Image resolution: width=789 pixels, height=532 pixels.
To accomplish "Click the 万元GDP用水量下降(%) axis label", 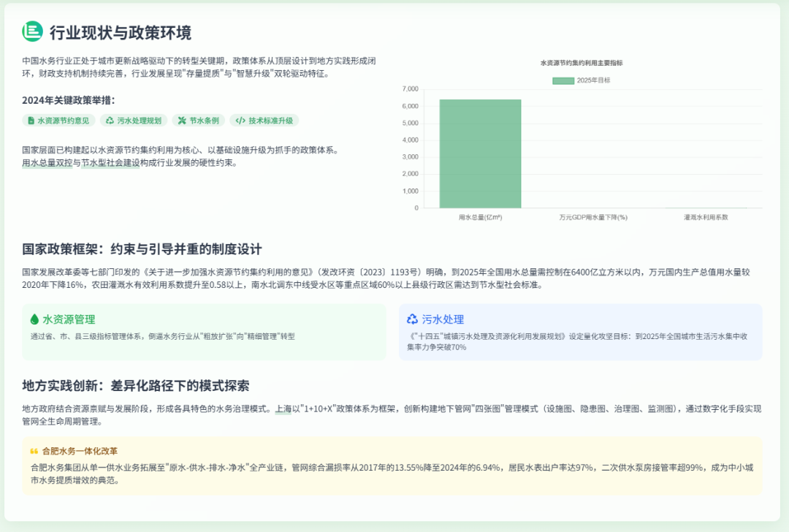I will point(593,218).
